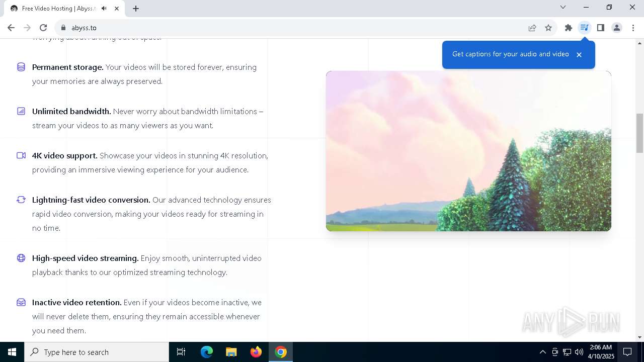The width and height of the screenshot is (644, 362).
Task: Click the scrollbar down arrow
Action: click(x=639, y=337)
